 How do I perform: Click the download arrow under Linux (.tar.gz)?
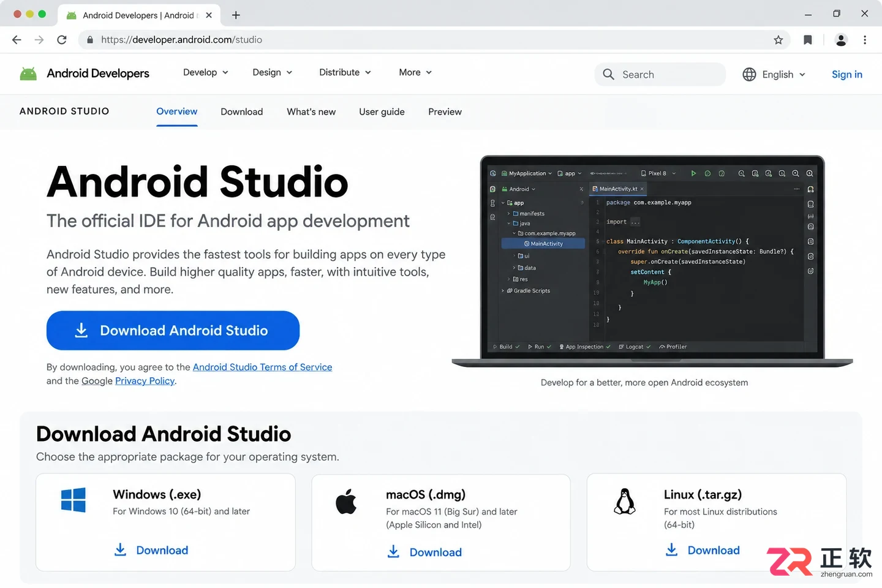[671, 549]
